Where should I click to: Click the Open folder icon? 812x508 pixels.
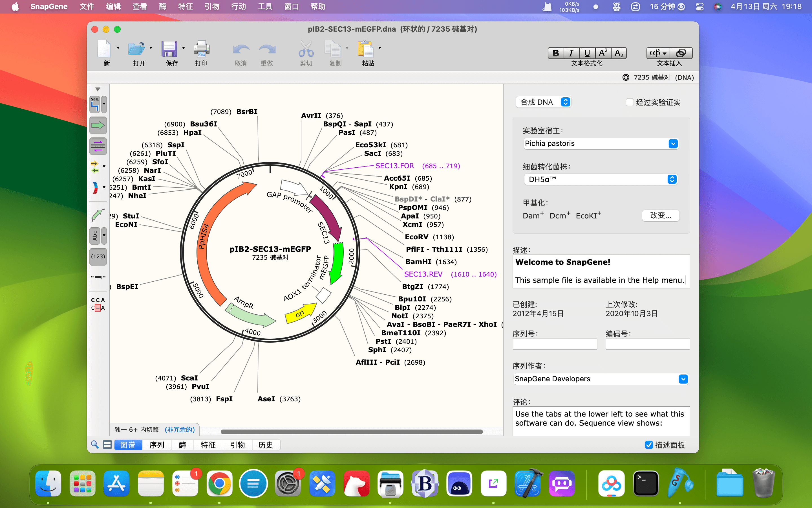point(136,49)
